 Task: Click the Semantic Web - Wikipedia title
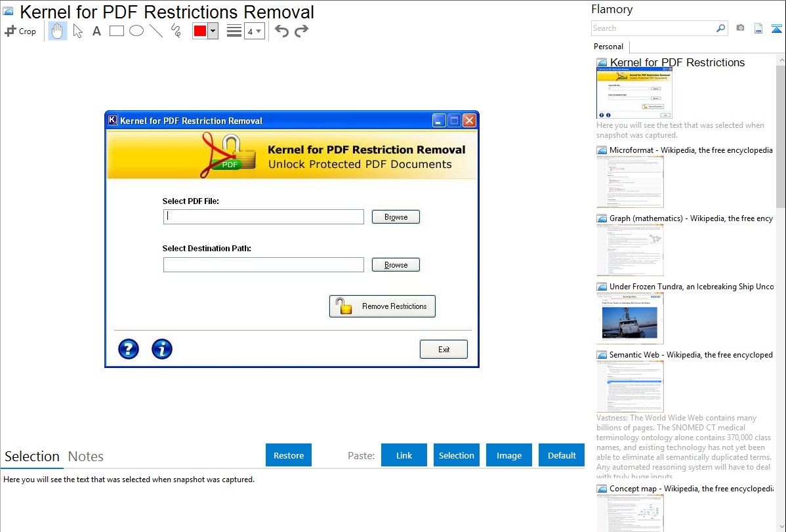point(691,354)
